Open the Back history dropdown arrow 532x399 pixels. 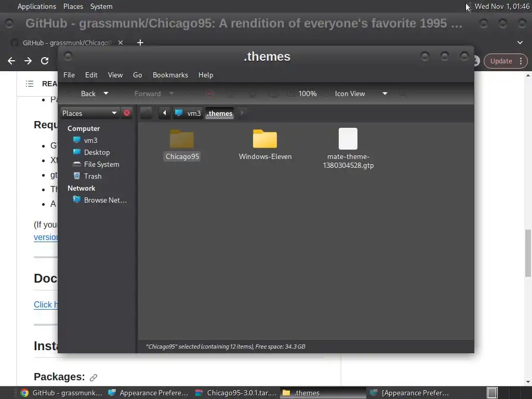(106, 94)
